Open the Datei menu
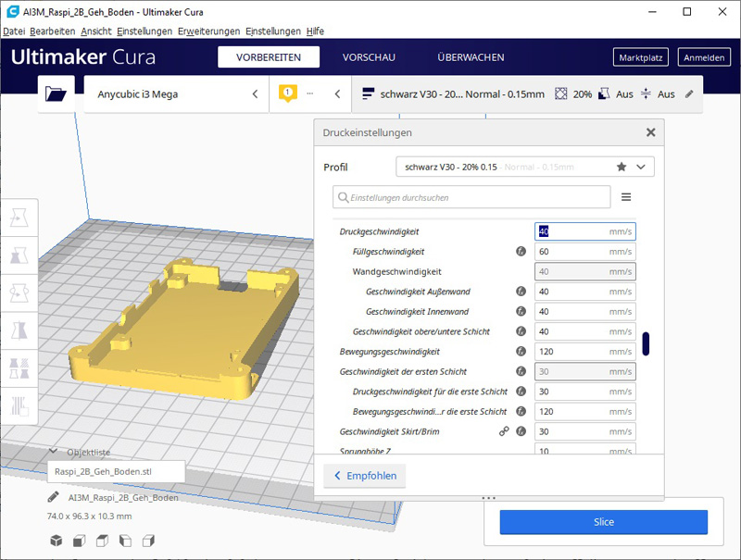 click(x=14, y=31)
